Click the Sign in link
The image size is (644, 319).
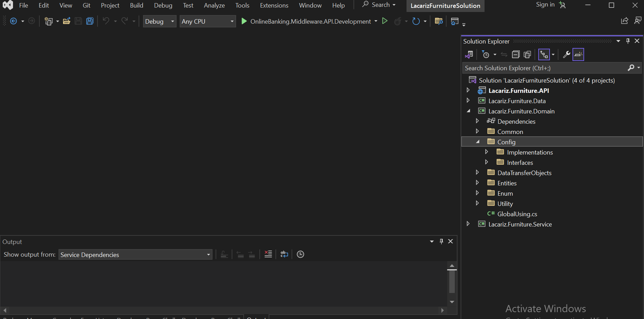[545, 5]
